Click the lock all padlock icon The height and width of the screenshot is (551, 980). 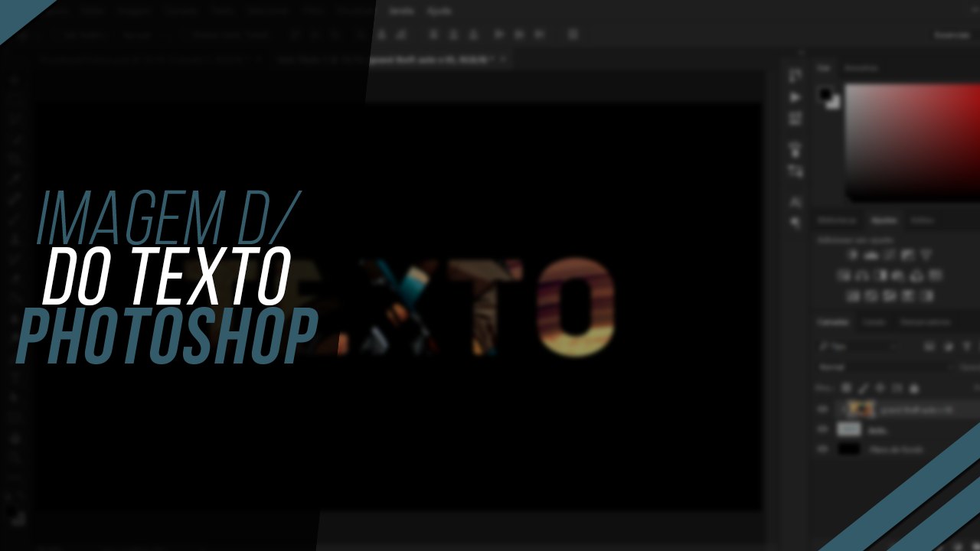[x=913, y=389]
